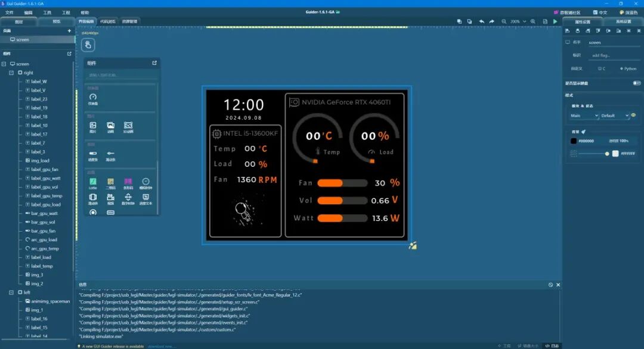
Task: Click the widget search box in the palette
Action: [120, 75]
